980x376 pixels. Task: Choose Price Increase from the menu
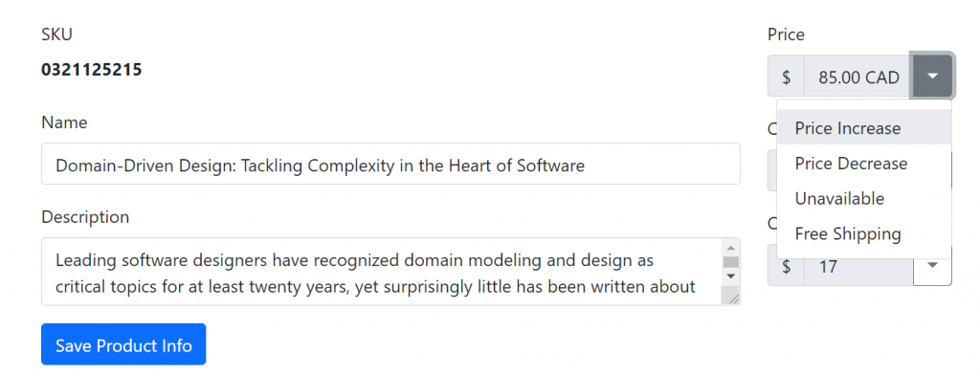pos(864,128)
